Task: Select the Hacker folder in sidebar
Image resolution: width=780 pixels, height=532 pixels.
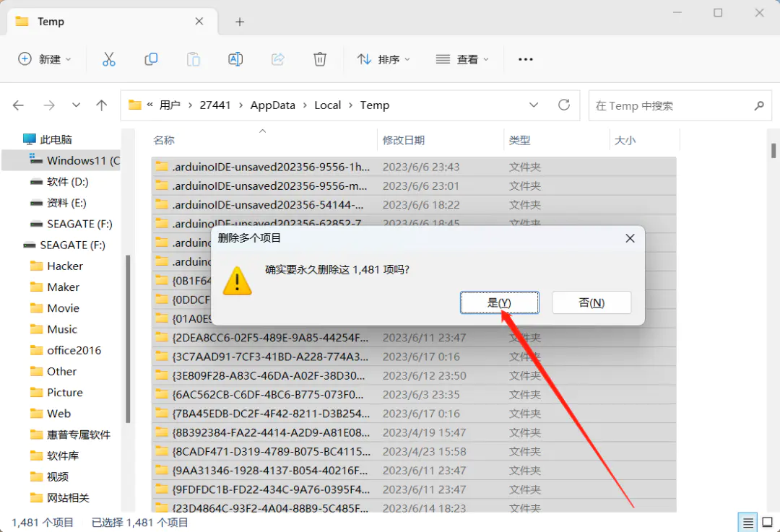Action: (65, 266)
